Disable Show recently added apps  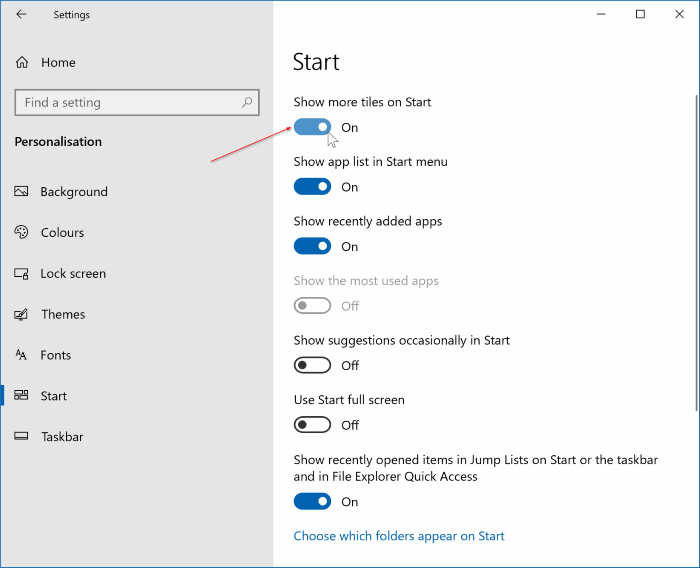pos(312,246)
